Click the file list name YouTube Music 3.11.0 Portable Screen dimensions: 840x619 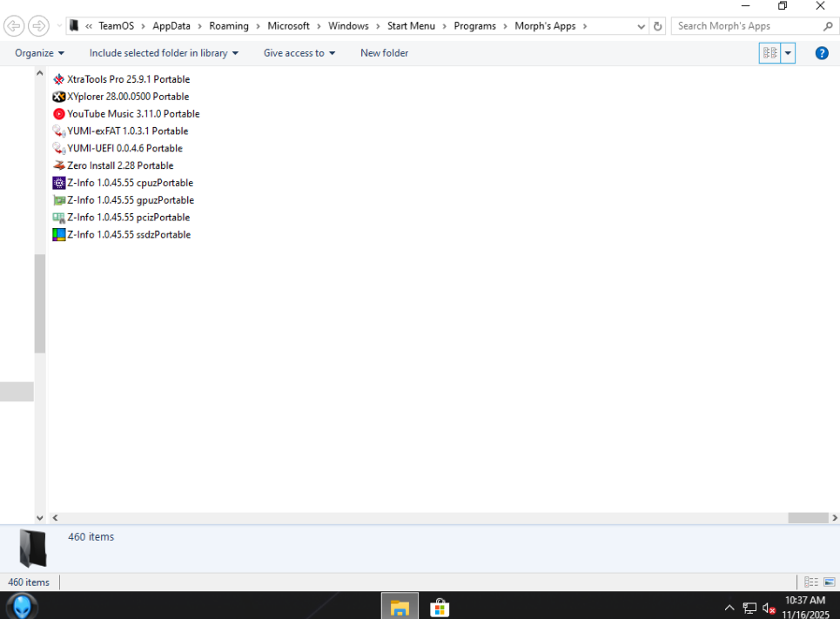click(x=133, y=114)
